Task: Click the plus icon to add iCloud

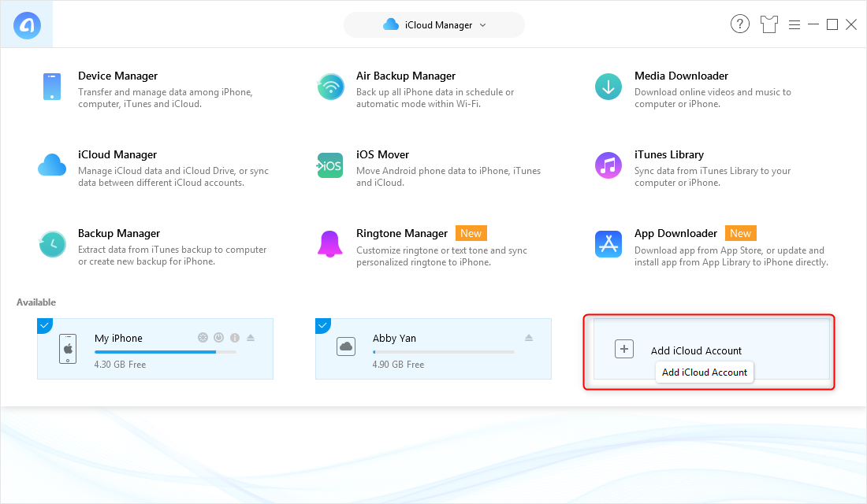Action: 624,349
